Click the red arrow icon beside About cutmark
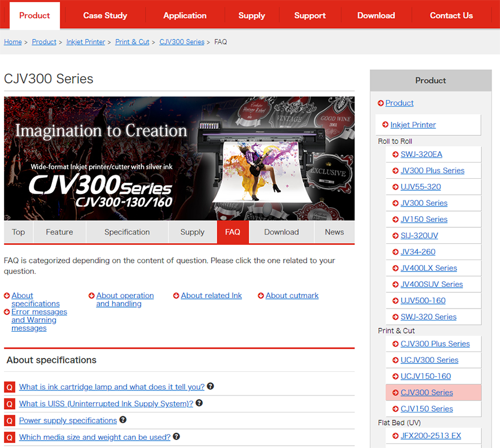This screenshot has height=448, width=500. 261,295
